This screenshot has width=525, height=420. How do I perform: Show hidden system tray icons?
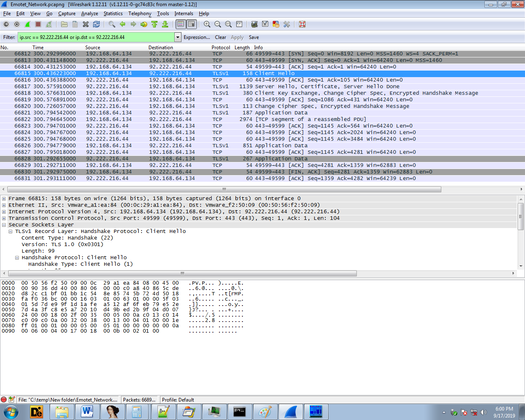444,412
